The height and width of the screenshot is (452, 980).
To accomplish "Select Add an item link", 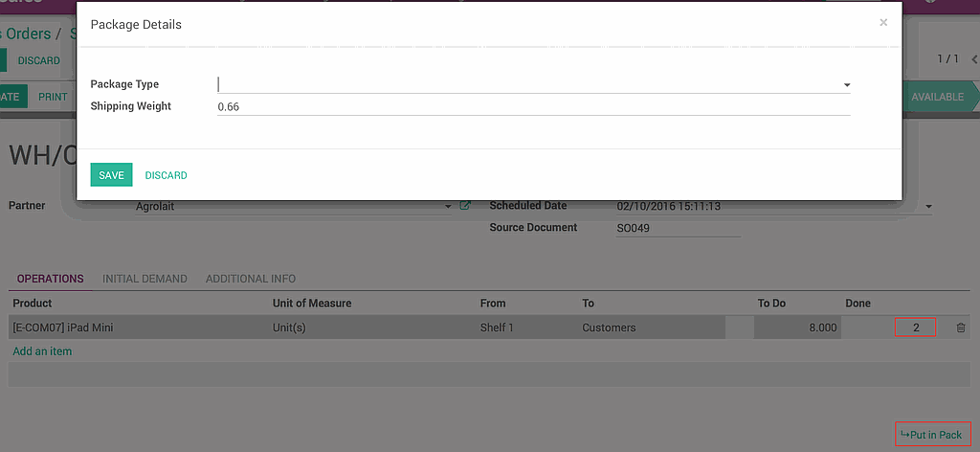I will tap(42, 351).
